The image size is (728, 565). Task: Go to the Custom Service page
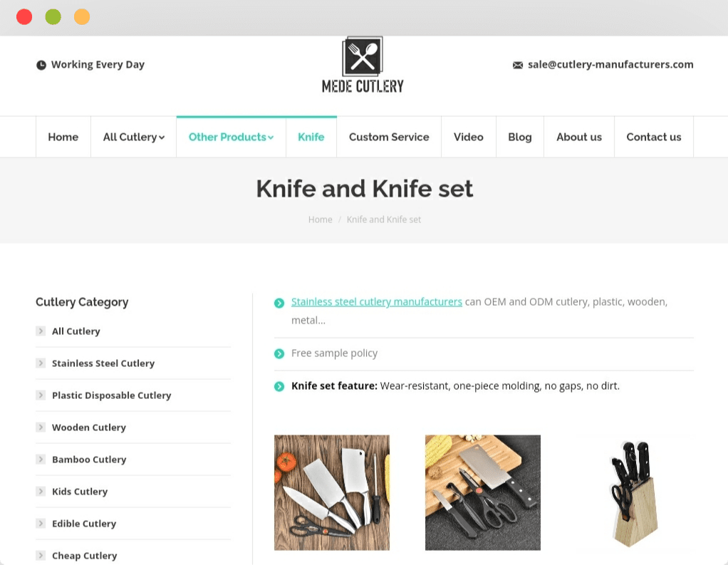click(x=389, y=137)
